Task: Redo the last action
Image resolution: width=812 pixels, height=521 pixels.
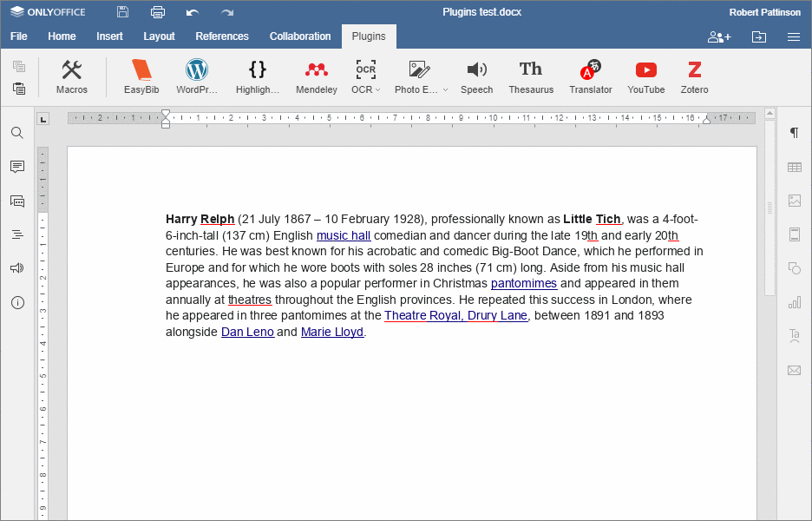Action: (x=226, y=12)
